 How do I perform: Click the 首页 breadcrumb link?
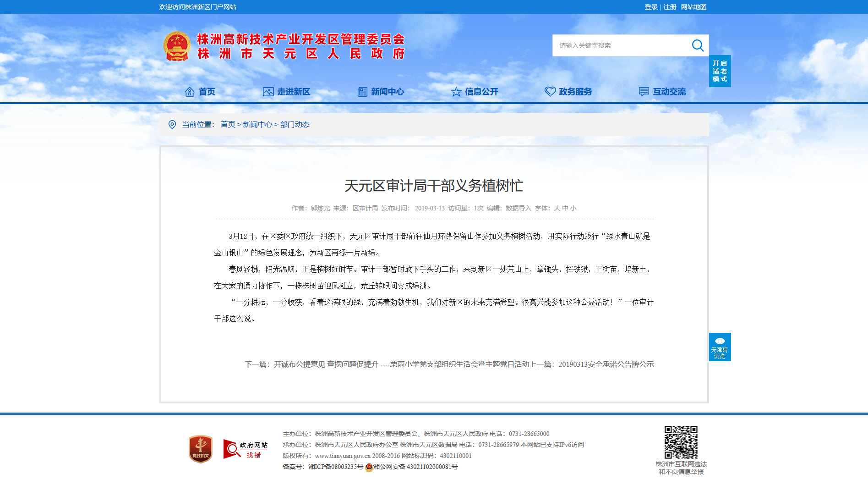tap(228, 125)
